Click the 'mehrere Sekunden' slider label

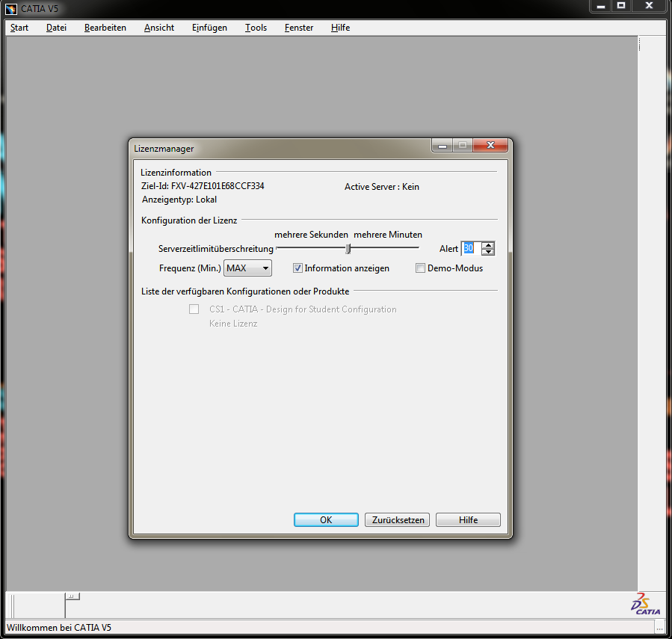click(311, 235)
